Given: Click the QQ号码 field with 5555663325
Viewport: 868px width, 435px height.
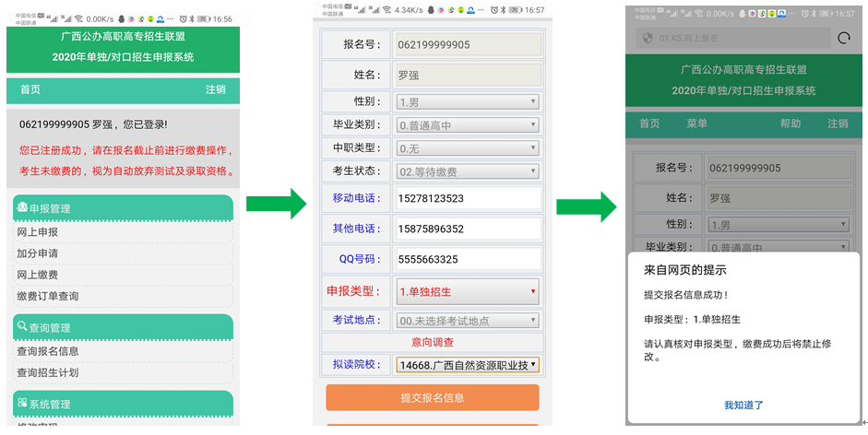Looking at the screenshot, I should click(x=469, y=259).
